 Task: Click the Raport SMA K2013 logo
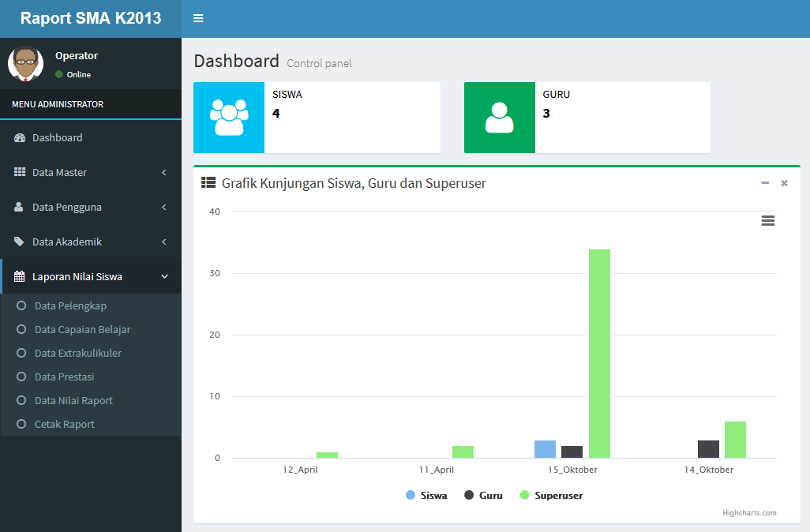click(x=91, y=18)
